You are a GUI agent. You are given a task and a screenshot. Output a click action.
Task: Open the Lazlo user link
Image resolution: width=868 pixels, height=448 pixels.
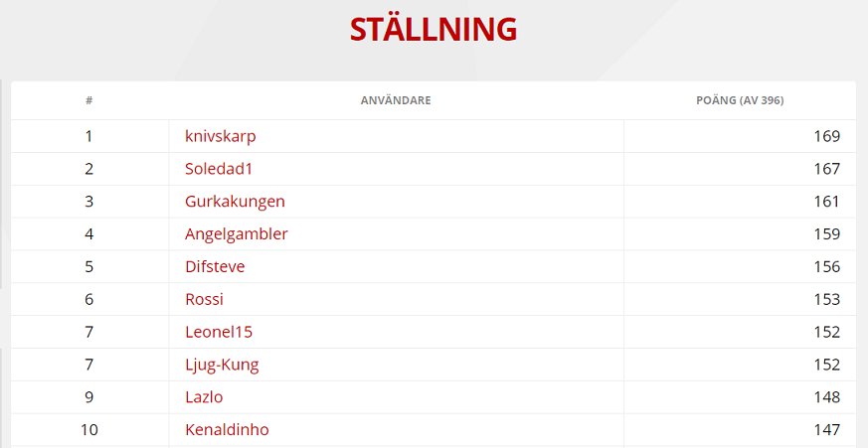point(204,397)
